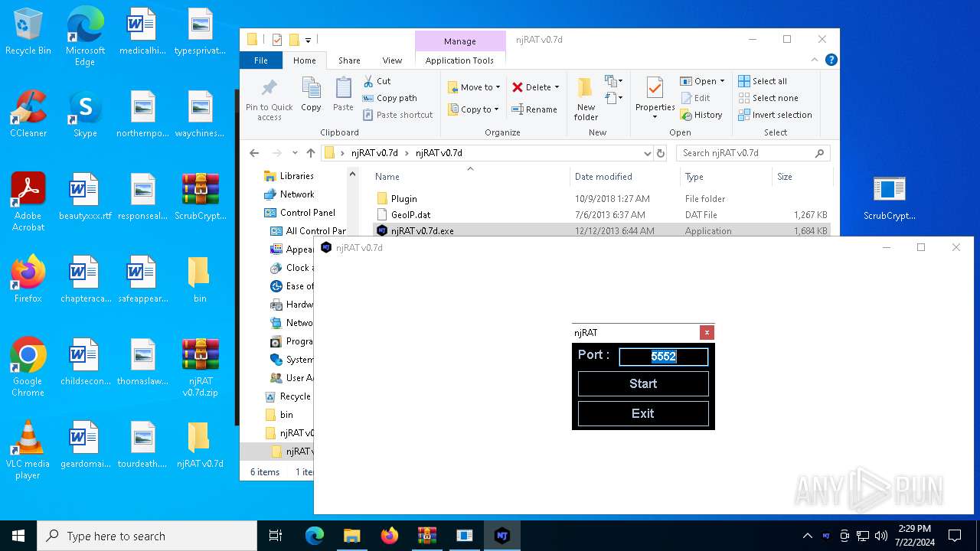Image resolution: width=980 pixels, height=551 pixels.
Task: Click History in the Open group
Action: point(701,115)
